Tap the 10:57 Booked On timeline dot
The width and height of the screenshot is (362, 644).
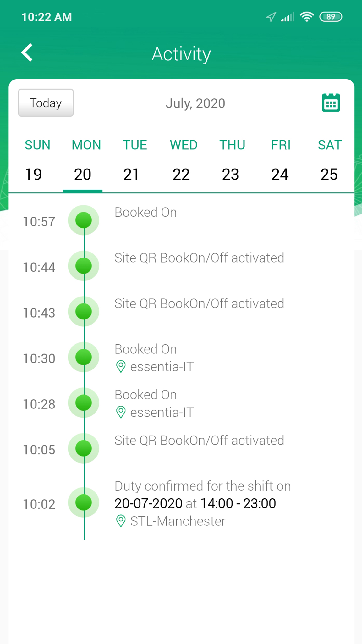click(84, 220)
